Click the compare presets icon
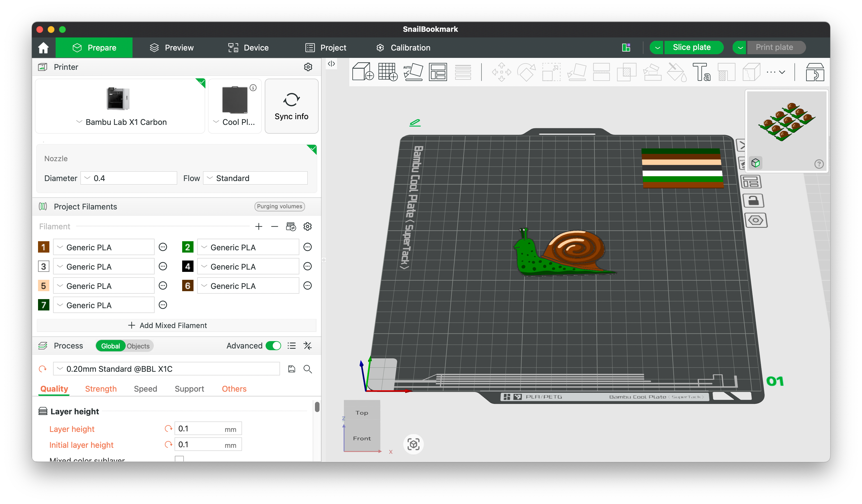The image size is (862, 504). pyautogui.click(x=308, y=346)
